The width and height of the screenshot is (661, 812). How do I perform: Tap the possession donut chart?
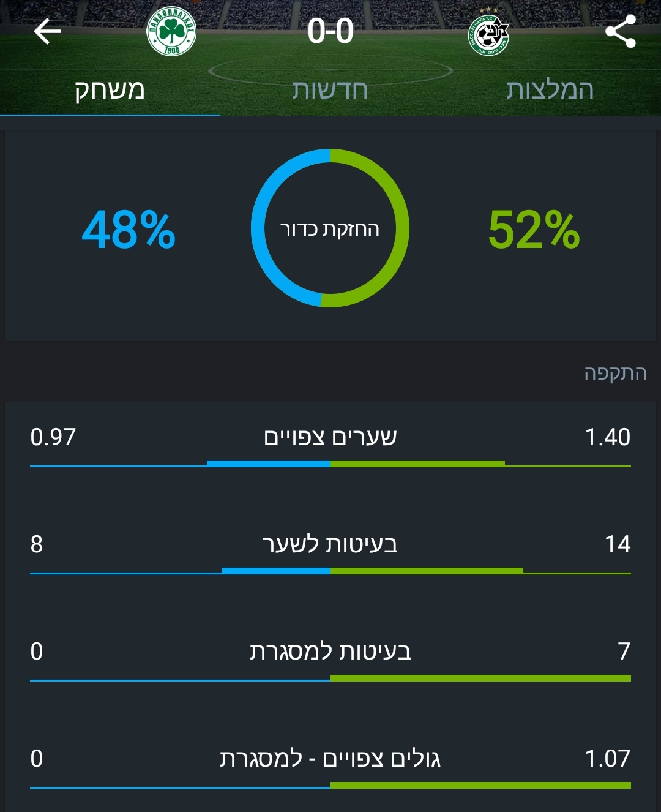[x=330, y=228]
